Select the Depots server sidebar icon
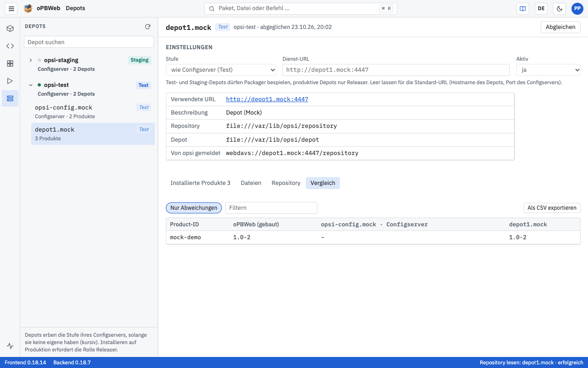The width and height of the screenshot is (588, 368). tap(10, 98)
